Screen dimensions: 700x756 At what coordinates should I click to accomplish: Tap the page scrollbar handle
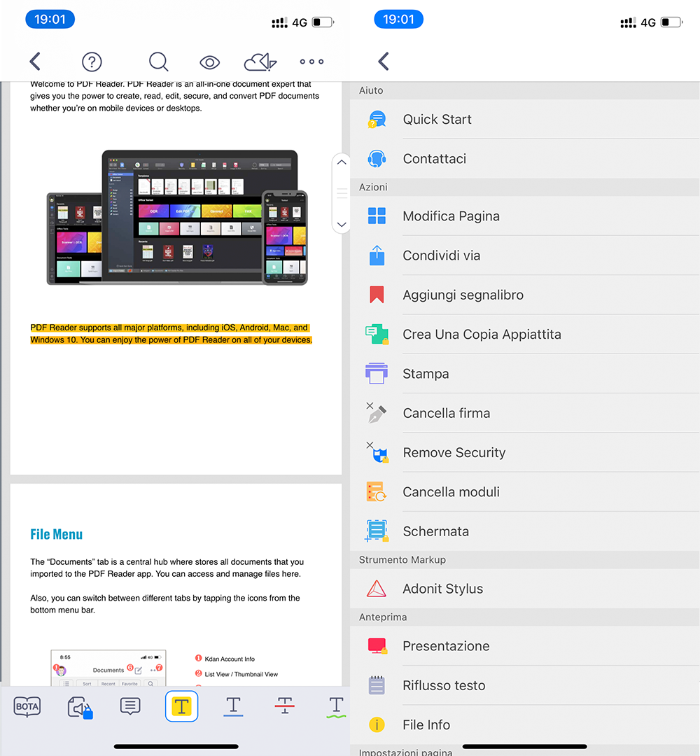pos(342,193)
